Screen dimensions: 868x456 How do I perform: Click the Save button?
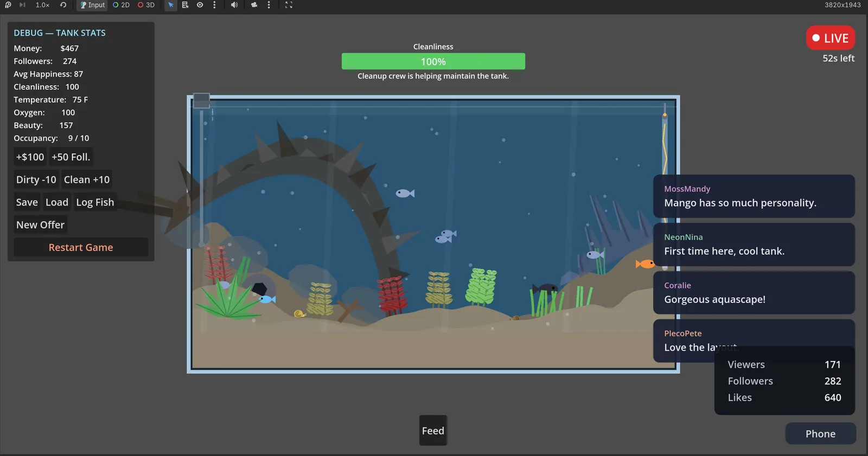pos(27,202)
